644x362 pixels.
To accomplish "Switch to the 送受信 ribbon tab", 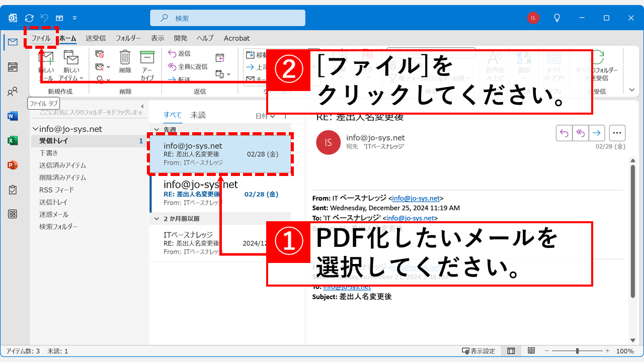I will (x=95, y=38).
